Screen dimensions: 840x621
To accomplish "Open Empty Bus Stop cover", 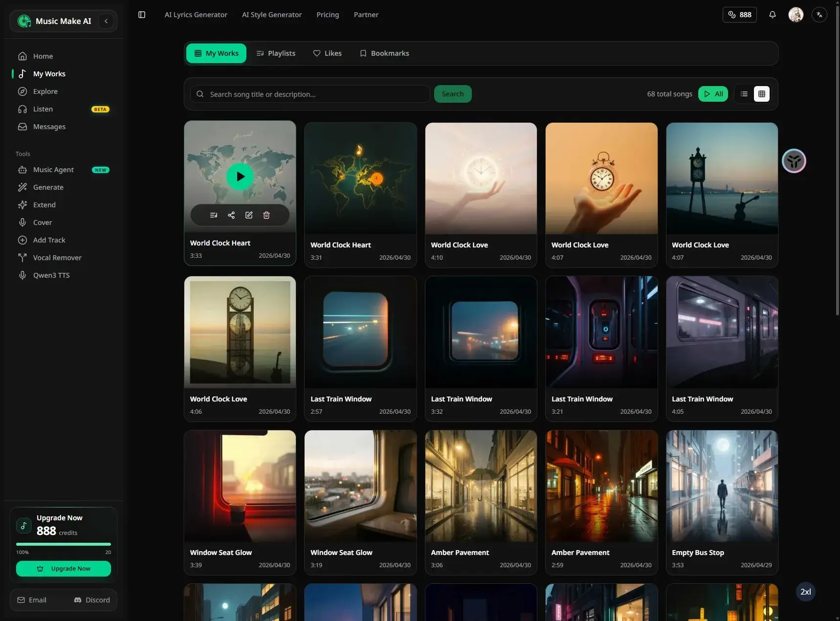I will pyautogui.click(x=722, y=486).
